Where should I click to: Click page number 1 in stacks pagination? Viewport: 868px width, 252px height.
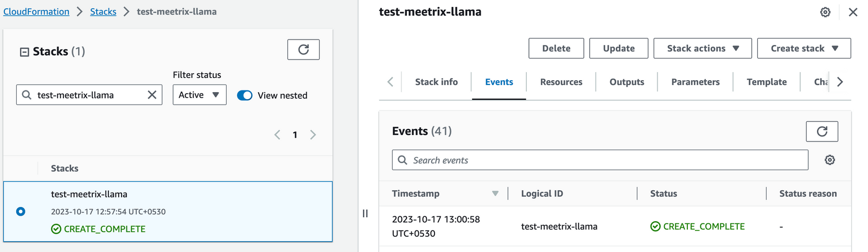coord(295,135)
